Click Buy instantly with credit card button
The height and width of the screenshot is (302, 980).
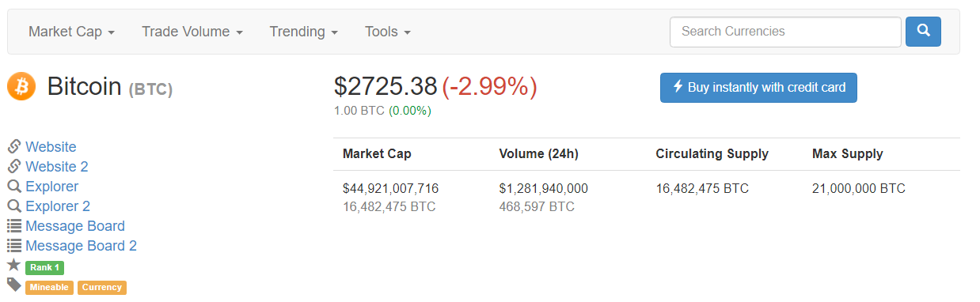click(758, 88)
